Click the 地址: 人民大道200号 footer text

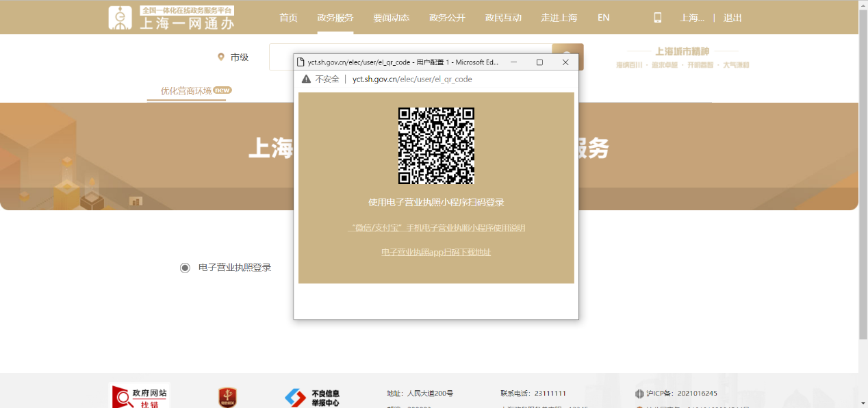[x=420, y=394]
